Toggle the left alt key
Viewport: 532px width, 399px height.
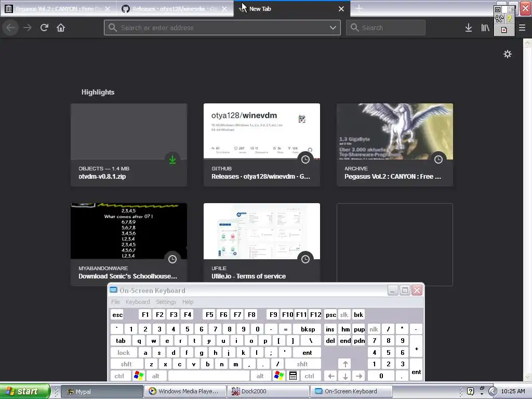pos(155,376)
